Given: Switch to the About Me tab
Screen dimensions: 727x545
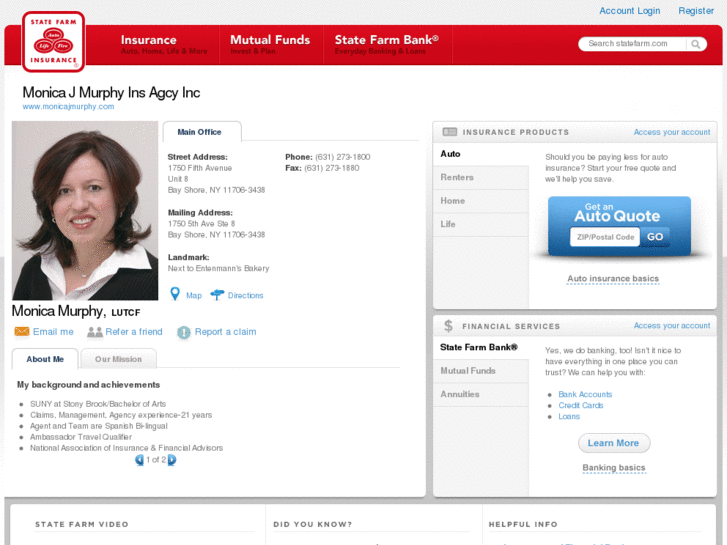Looking at the screenshot, I should pos(45,359).
